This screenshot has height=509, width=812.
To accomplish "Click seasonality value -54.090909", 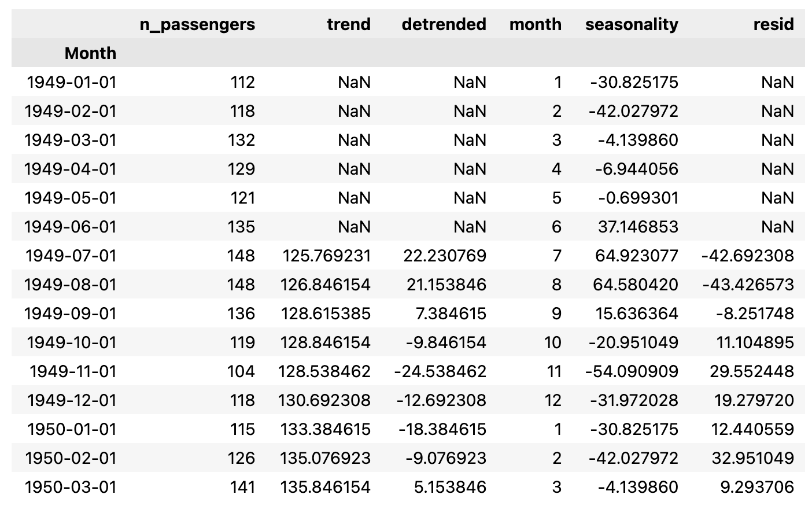I will (632, 371).
